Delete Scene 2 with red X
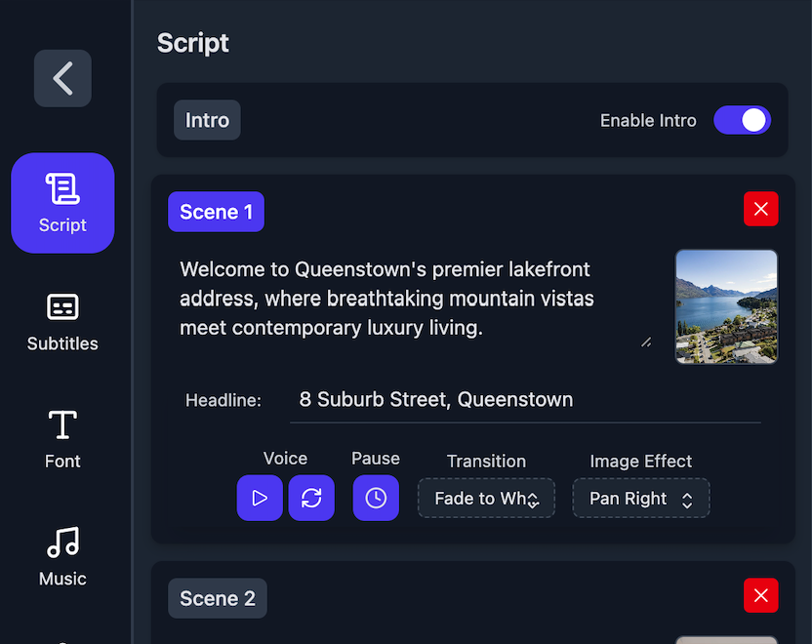Image resolution: width=812 pixels, height=644 pixels. (761, 595)
